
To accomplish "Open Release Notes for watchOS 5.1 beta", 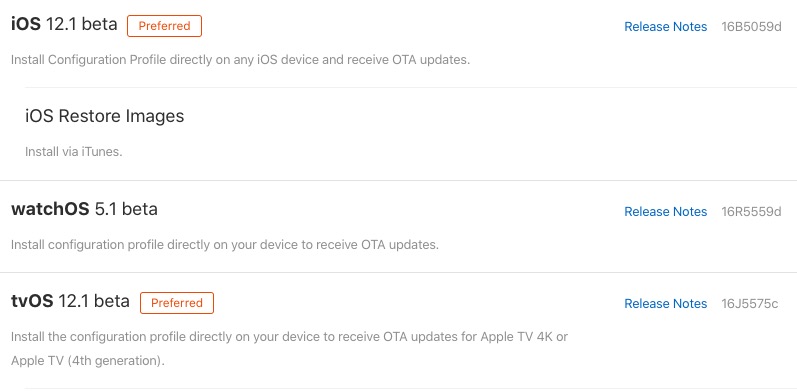I will (665, 212).
